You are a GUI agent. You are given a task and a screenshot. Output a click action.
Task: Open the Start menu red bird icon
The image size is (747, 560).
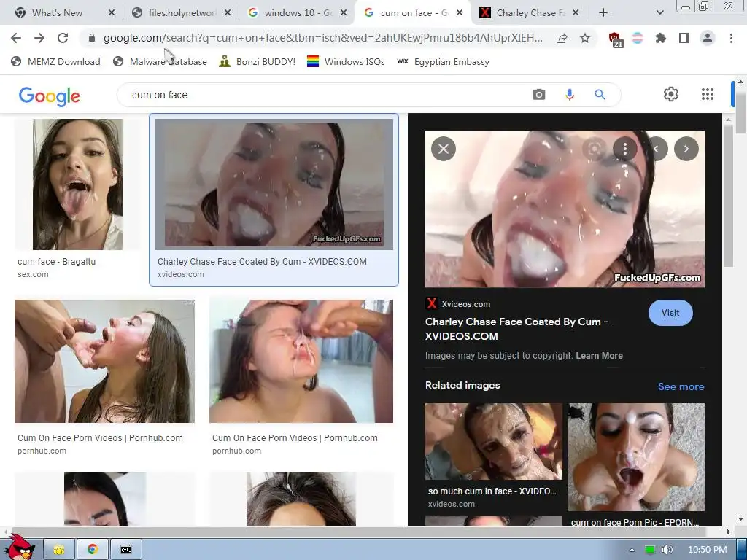pos(20,547)
